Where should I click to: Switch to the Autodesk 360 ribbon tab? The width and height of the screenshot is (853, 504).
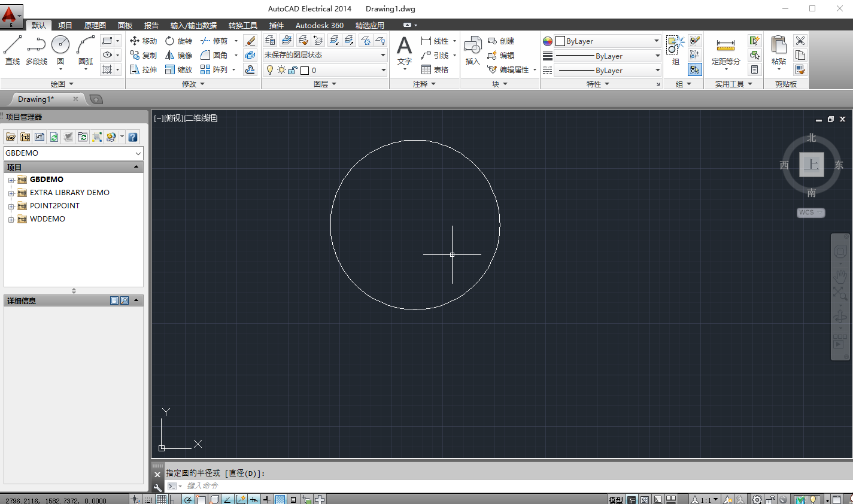pos(320,25)
